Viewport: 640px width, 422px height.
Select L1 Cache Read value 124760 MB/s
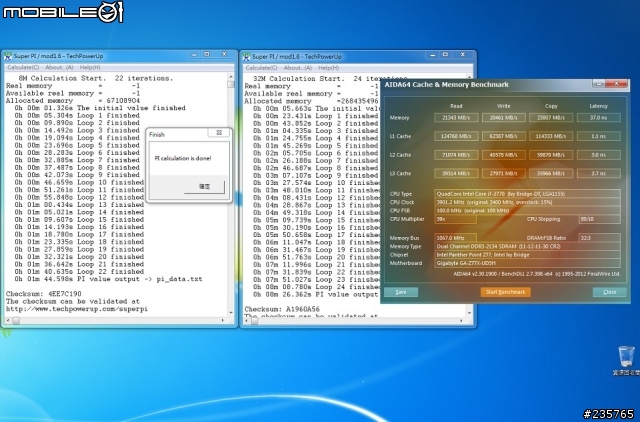point(456,136)
